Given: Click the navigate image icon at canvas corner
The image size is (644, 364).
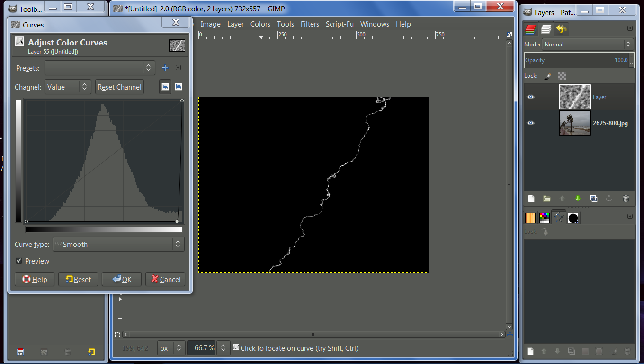Looking at the screenshot, I should point(510,335).
